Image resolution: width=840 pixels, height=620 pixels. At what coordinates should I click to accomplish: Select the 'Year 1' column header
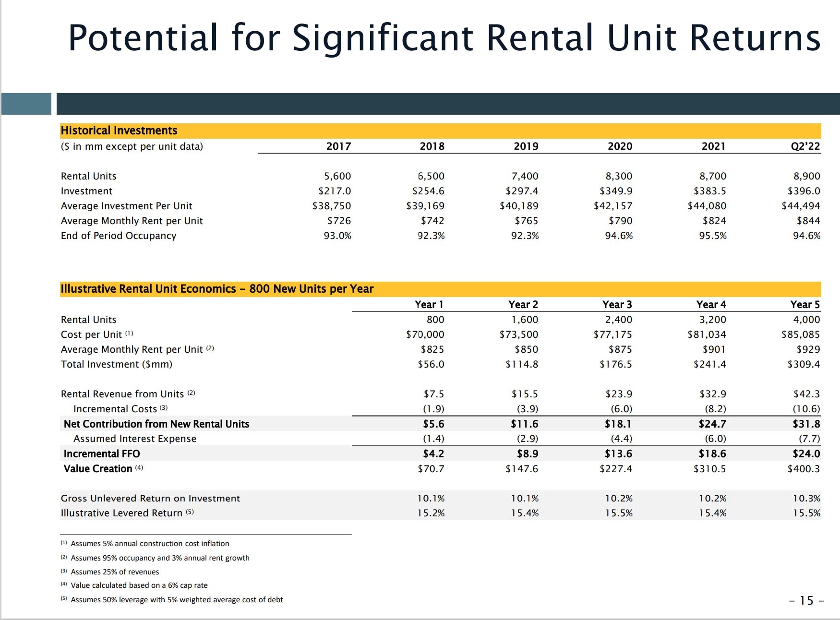click(x=429, y=305)
